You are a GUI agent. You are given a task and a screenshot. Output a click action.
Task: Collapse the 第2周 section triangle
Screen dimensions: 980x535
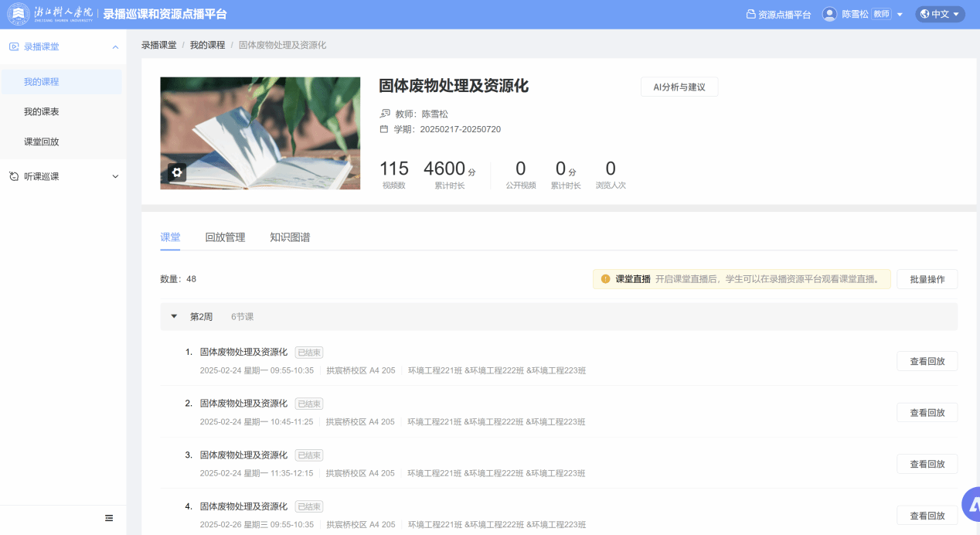pos(174,316)
